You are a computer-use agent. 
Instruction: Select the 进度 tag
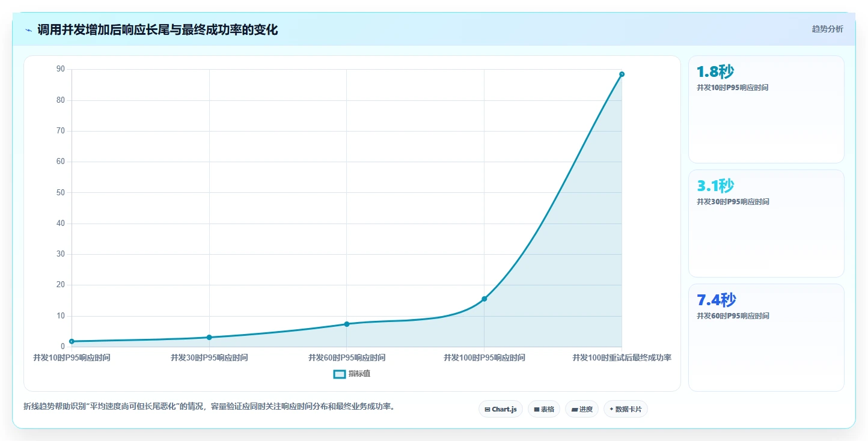pyautogui.click(x=582, y=409)
